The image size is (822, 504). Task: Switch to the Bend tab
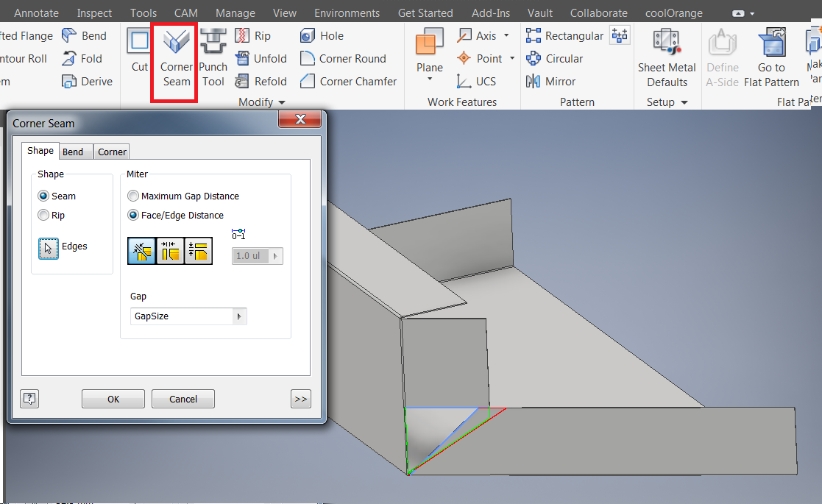pyautogui.click(x=75, y=152)
